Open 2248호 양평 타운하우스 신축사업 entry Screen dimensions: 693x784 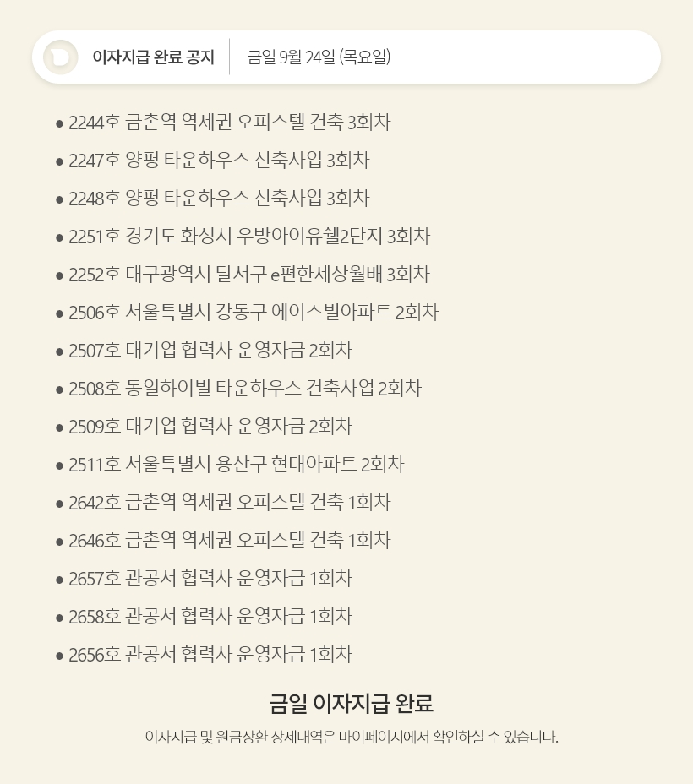219,199
